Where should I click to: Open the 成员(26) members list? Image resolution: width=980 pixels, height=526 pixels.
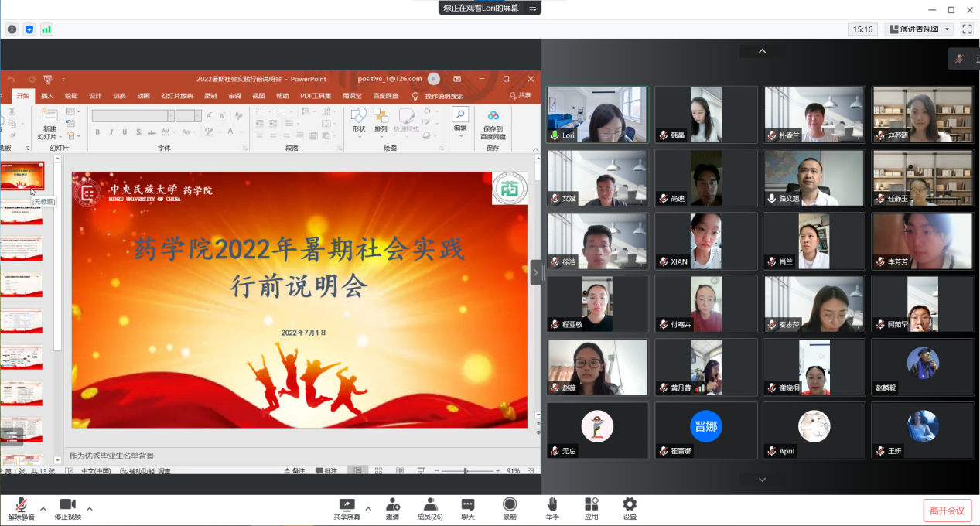click(x=430, y=505)
